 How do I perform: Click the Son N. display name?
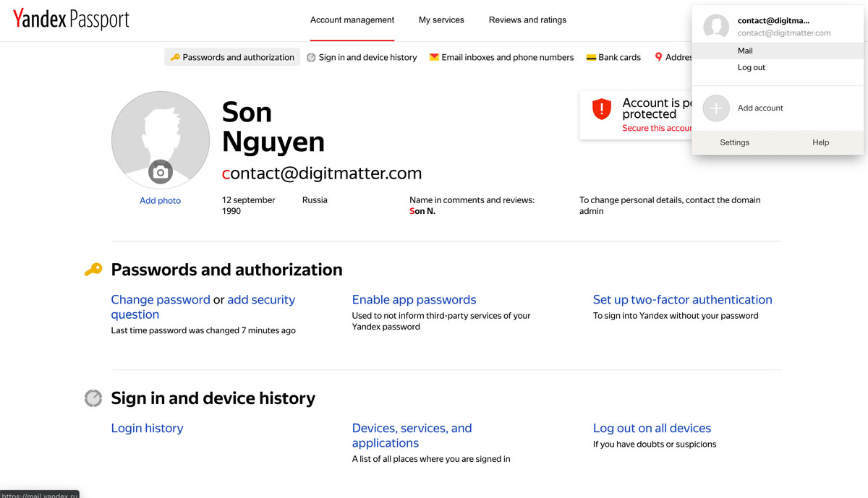(x=422, y=211)
